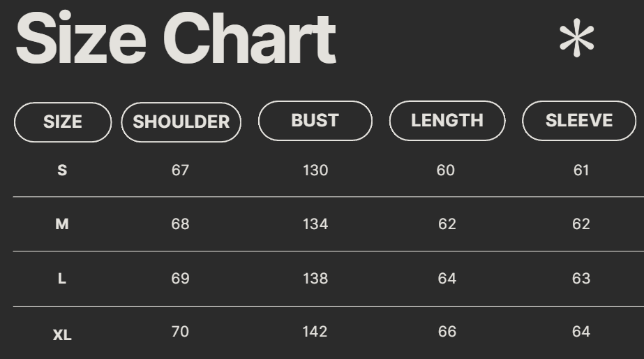644x359 pixels.
Task: Click the SIZE header pill
Action: tap(63, 122)
